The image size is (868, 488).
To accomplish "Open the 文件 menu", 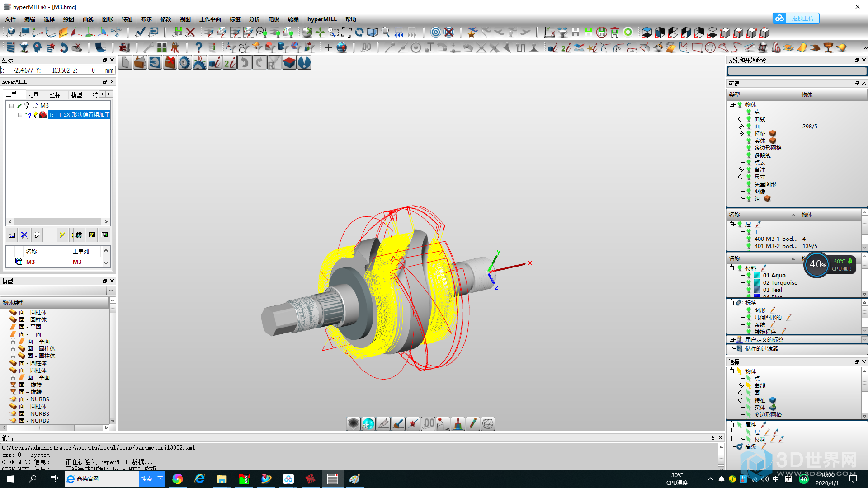I will pos(10,19).
